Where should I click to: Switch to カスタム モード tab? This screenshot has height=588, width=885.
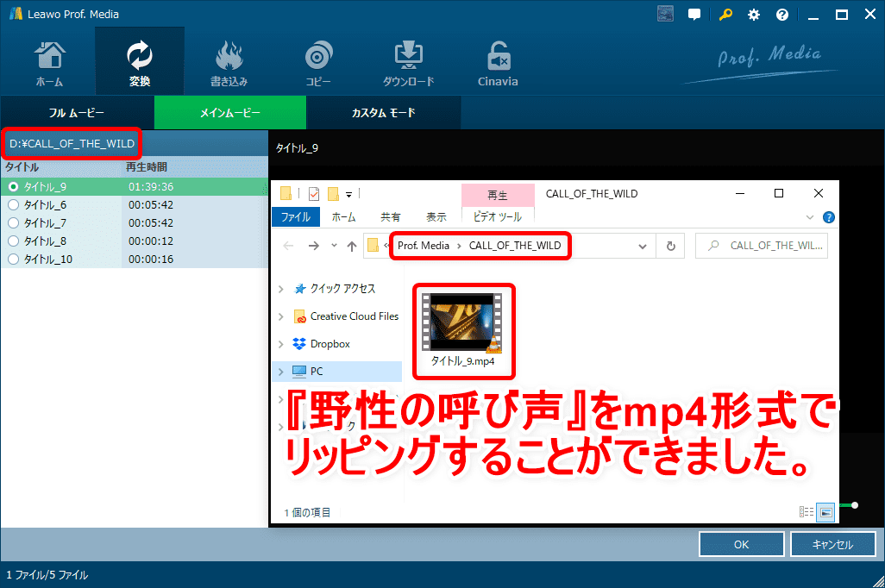tap(384, 113)
